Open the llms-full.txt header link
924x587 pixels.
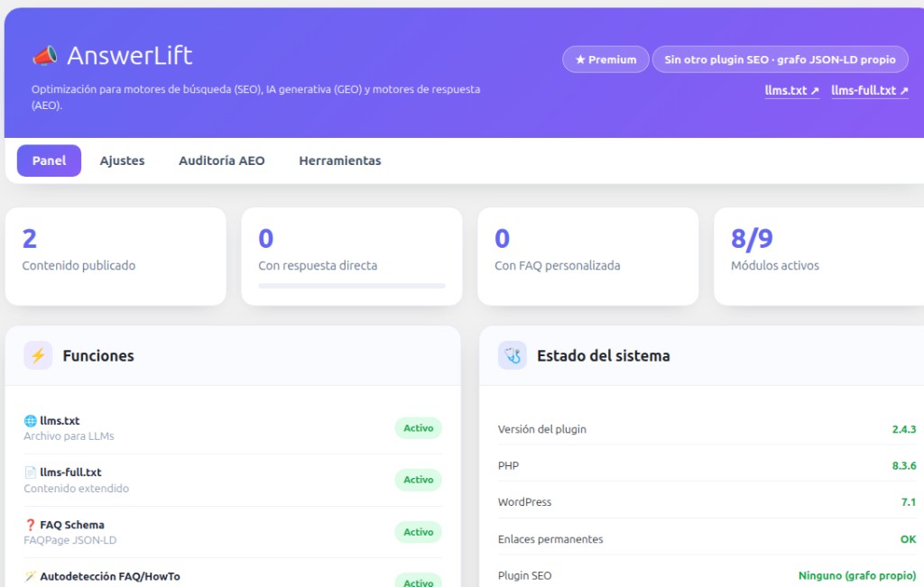pos(870,91)
